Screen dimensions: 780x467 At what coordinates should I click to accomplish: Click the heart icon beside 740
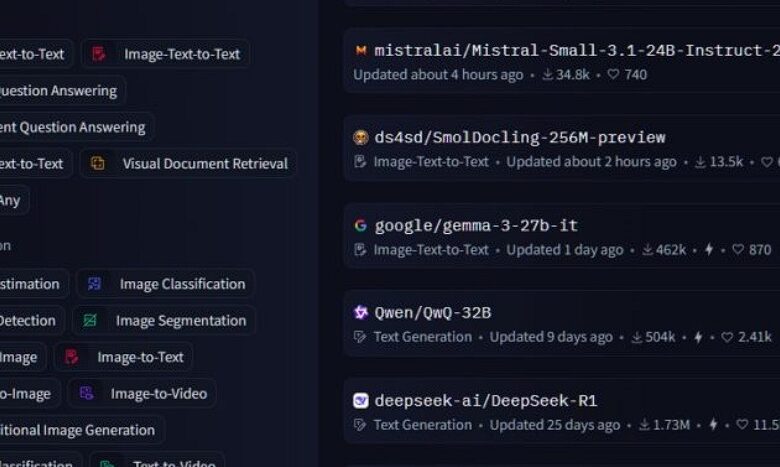[x=613, y=74]
